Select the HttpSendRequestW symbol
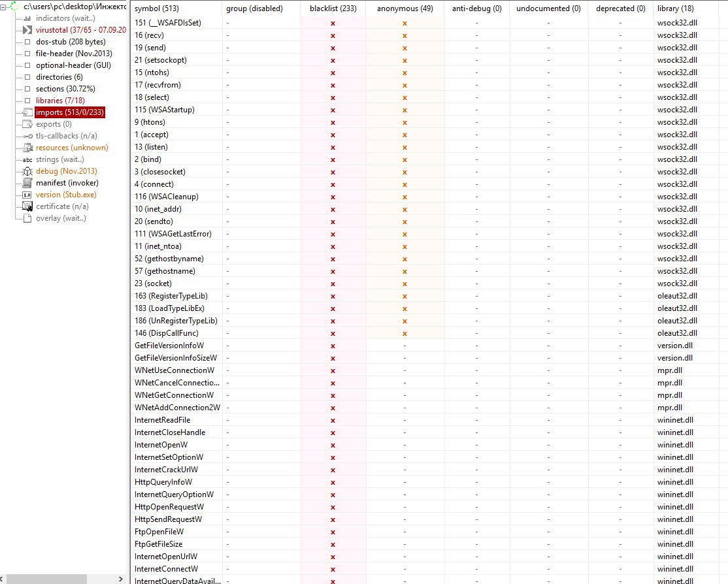 [x=168, y=519]
